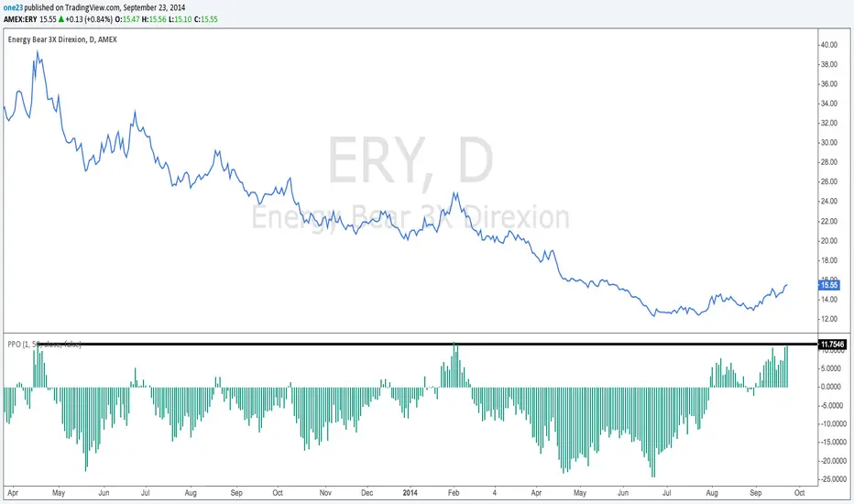Viewport: 854px width, 504px height.
Task: Click the AMEX:ERY symbol label
Action: pos(20,19)
